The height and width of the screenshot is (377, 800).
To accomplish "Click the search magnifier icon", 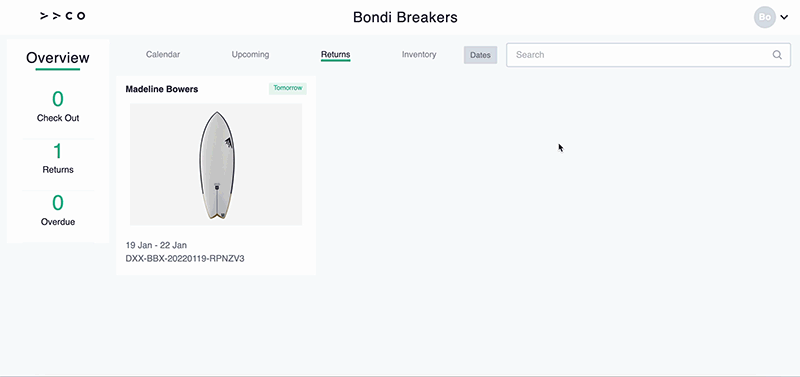I will click(777, 55).
